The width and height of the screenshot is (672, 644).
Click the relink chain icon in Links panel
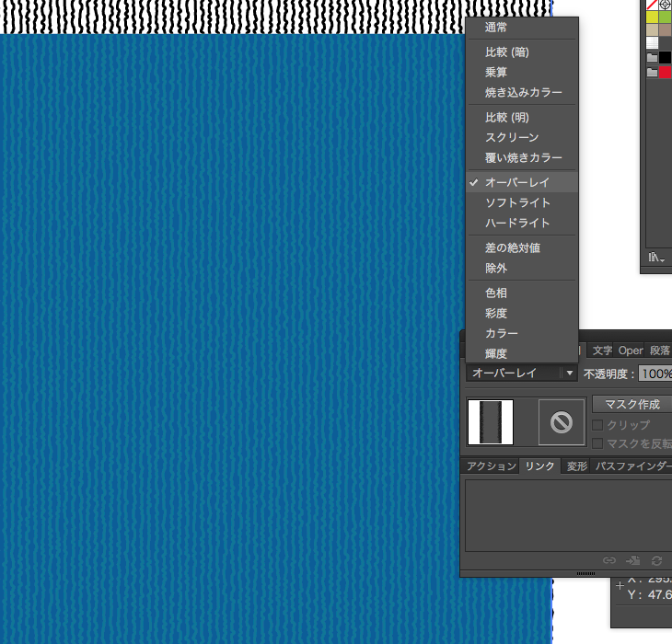[609, 560]
